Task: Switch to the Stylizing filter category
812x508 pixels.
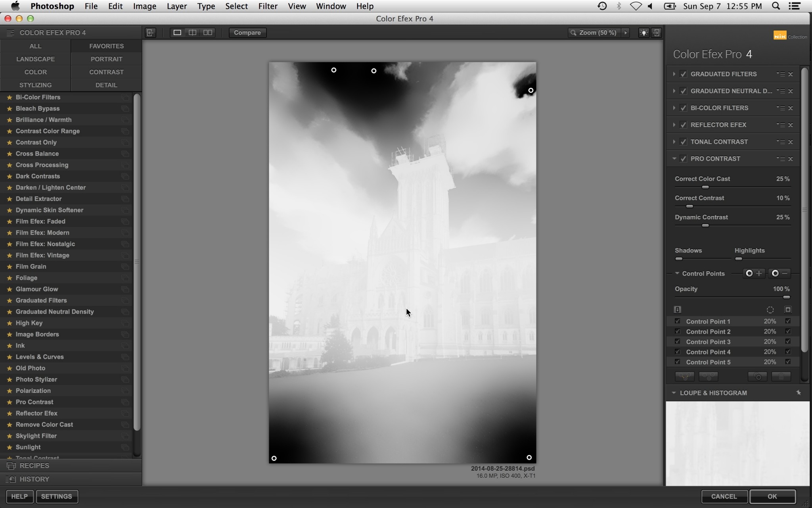Action: [x=36, y=85]
